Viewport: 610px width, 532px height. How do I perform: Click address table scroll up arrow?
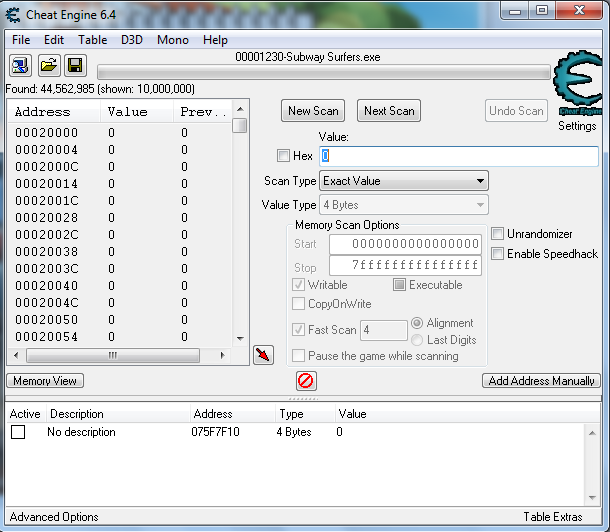click(x=592, y=433)
